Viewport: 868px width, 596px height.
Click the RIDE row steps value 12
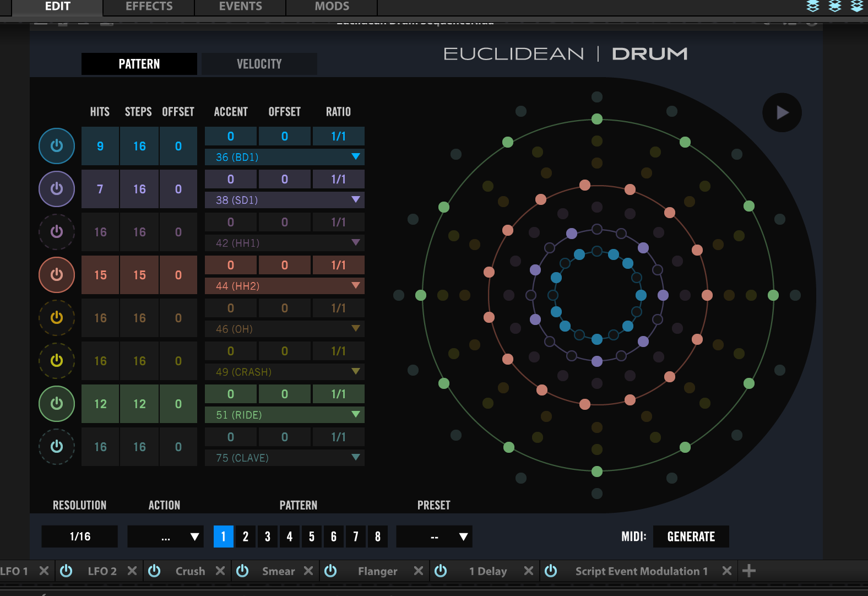139,404
